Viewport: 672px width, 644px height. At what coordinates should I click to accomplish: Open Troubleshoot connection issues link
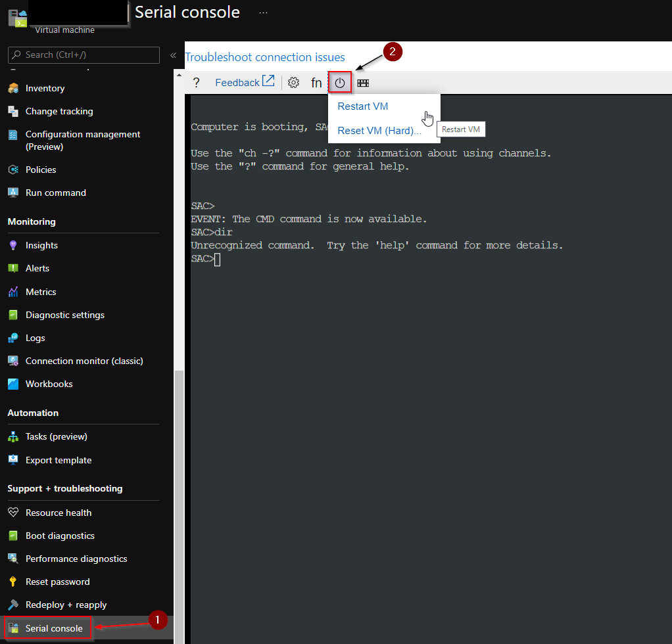265,57
